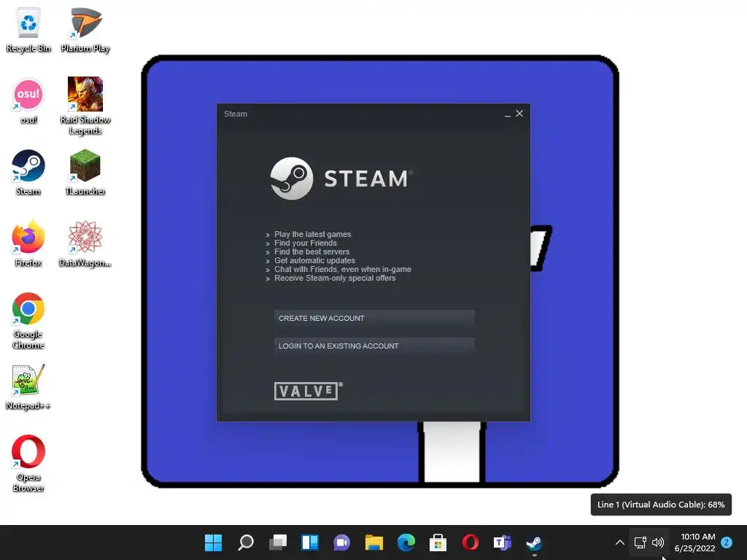Open Task View on the taskbar
Screen dimensions: 747x560
(278, 542)
